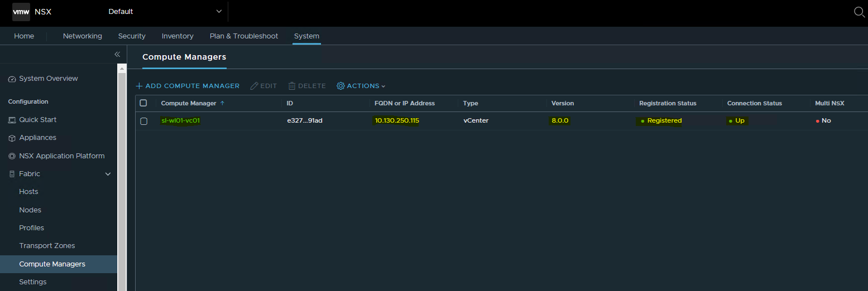Open the Inventory tab
This screenshot has height=291, width=868.
[178, 36]
